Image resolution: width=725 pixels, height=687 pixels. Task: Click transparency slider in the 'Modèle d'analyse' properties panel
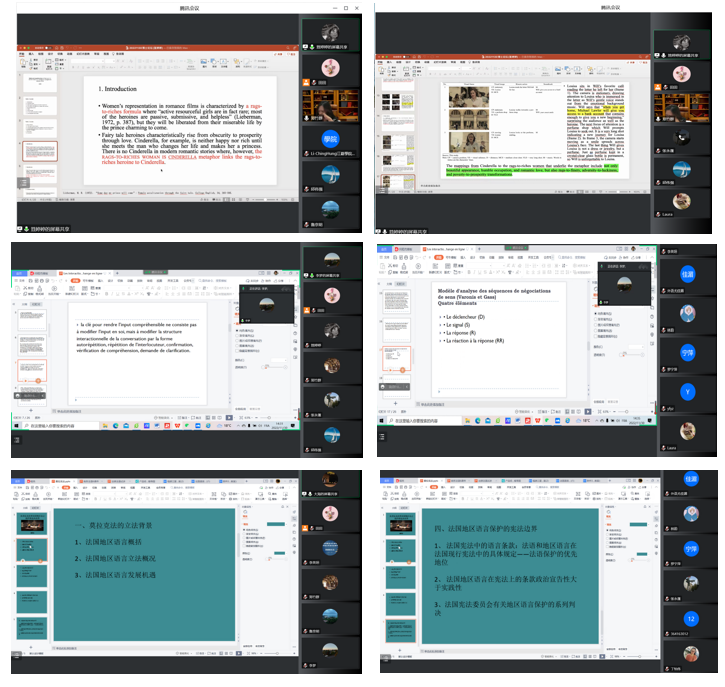pos(630,352)
